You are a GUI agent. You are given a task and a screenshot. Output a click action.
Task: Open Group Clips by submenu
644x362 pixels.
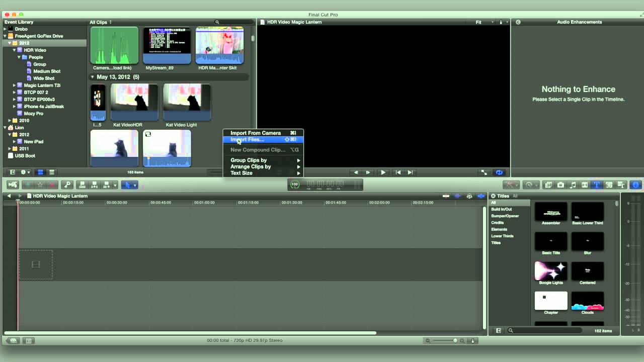tap(263, 160)
